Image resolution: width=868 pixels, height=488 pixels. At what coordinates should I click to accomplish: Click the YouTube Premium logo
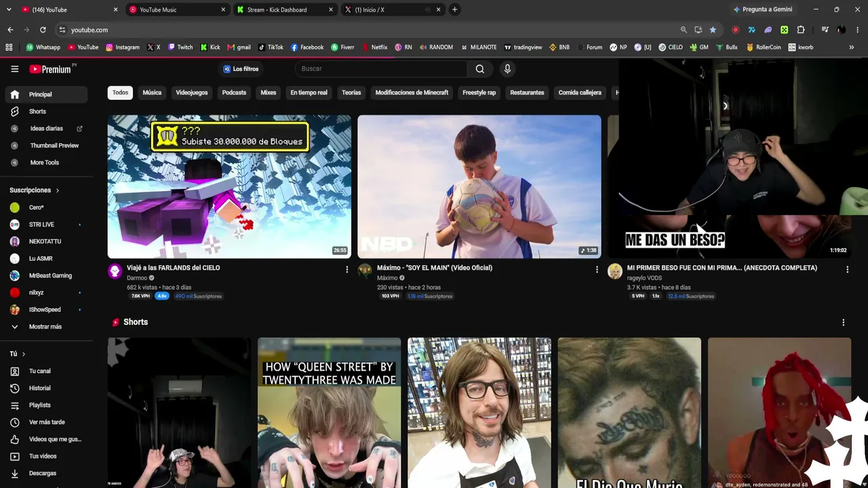click(52, 69)
